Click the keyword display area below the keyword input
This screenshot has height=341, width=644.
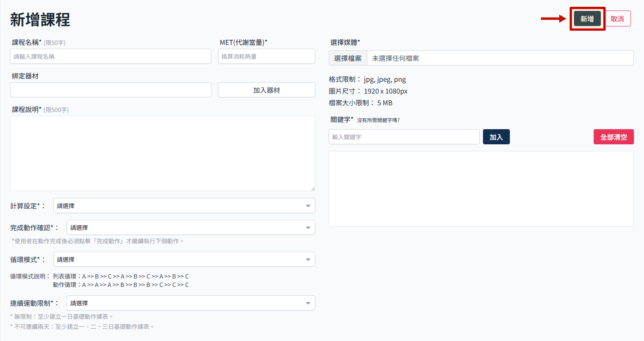click(x=481, y=188)
